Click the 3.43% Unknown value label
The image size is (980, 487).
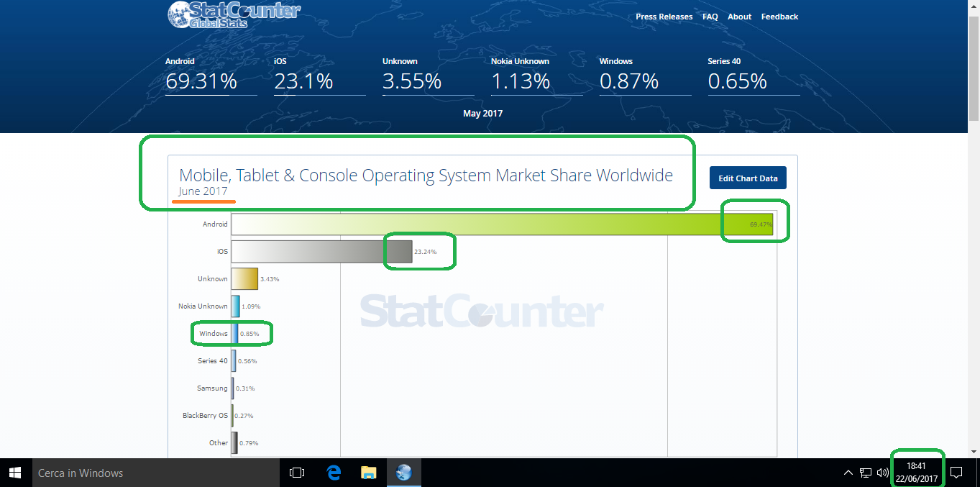coord(270,279)
